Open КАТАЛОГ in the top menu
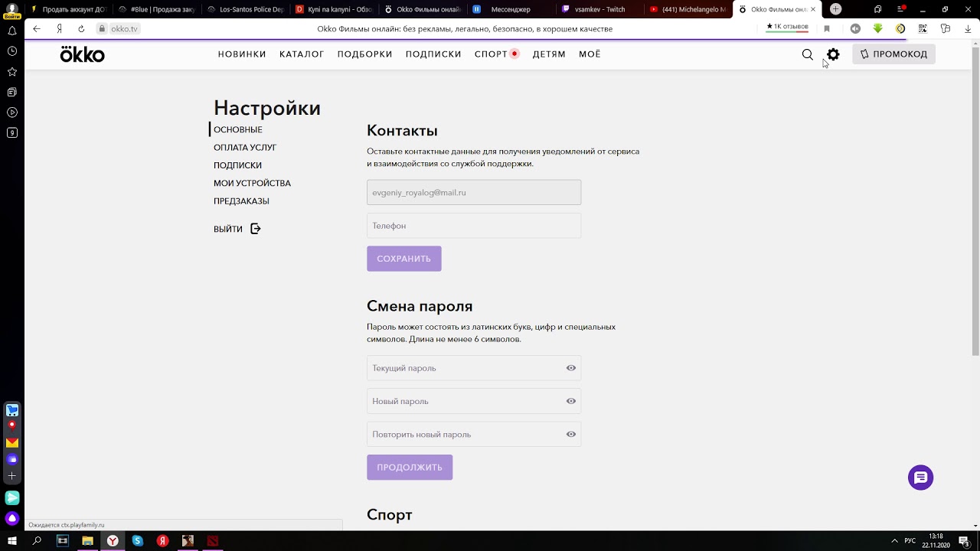980x551 pixels. (302, 54)
